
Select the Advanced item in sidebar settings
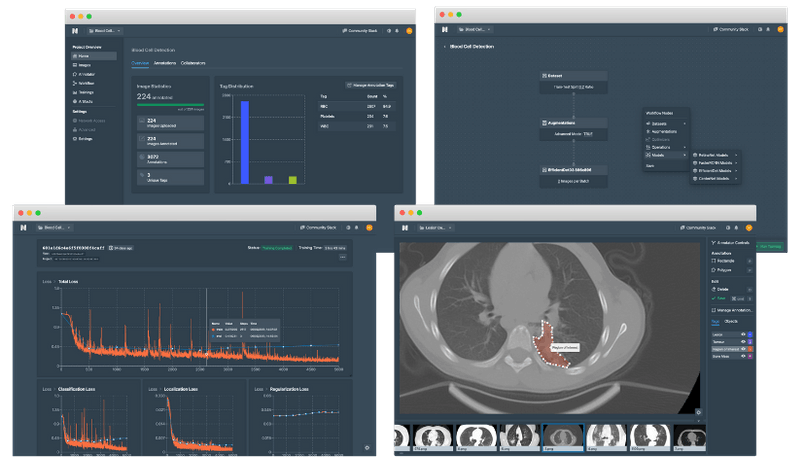(x=86, y=130)
